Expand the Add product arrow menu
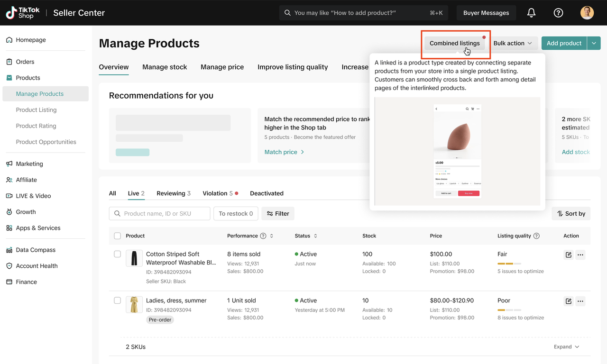The height and width of the screenshot is (364, 607). (594, 43)
